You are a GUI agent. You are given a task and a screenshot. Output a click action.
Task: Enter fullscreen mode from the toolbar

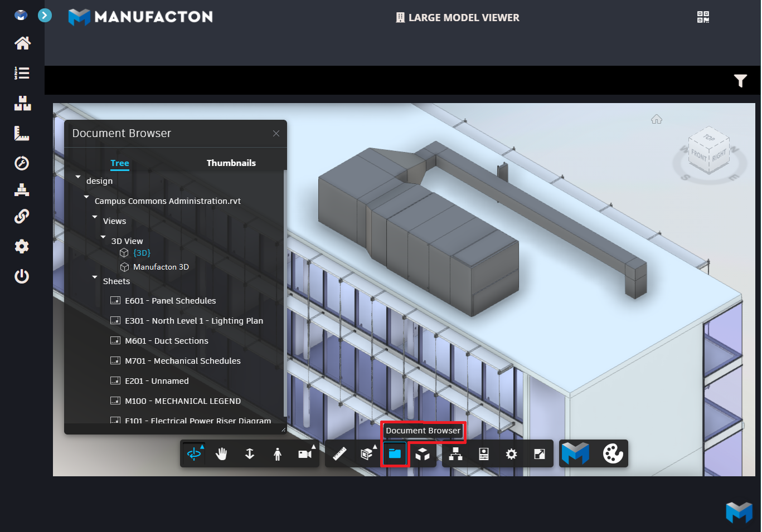coord(539,453)
